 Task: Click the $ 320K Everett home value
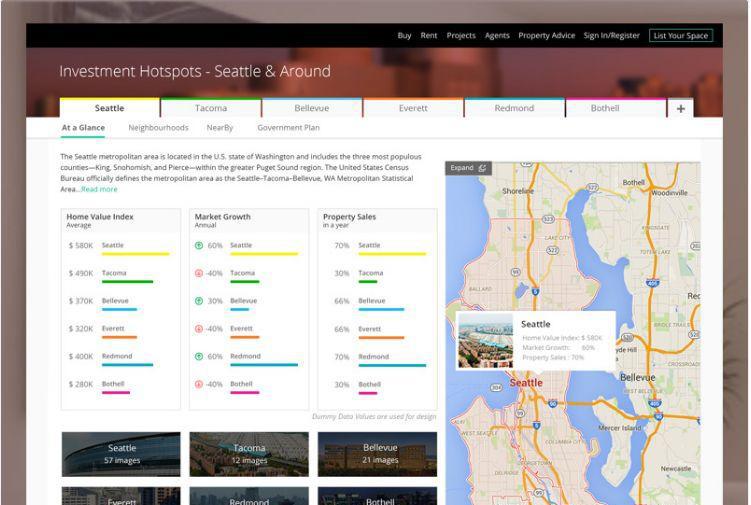(80, 329)
